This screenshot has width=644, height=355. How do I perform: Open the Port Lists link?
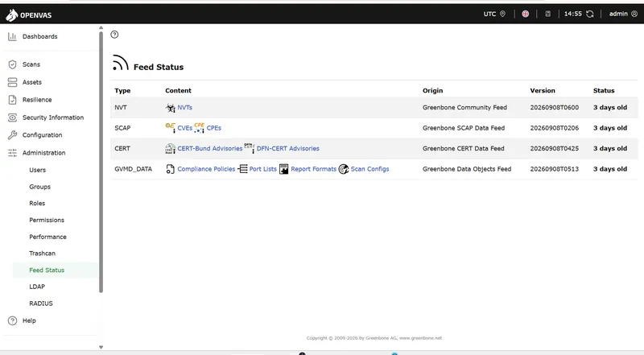click(x=263, y=169)
